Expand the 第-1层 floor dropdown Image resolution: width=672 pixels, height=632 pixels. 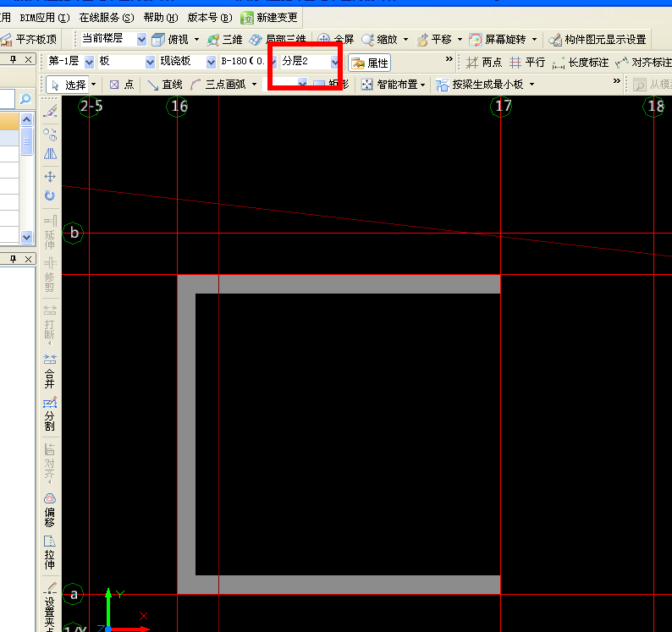click(x=89, y=62)
